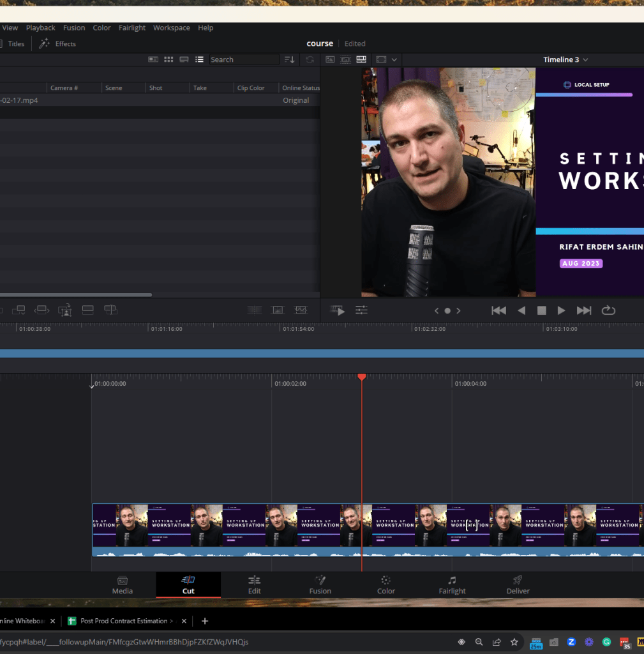The height and width of the screenshot is (654, 644).
Task: Click the red playhead marker handle
Action: 362,377
